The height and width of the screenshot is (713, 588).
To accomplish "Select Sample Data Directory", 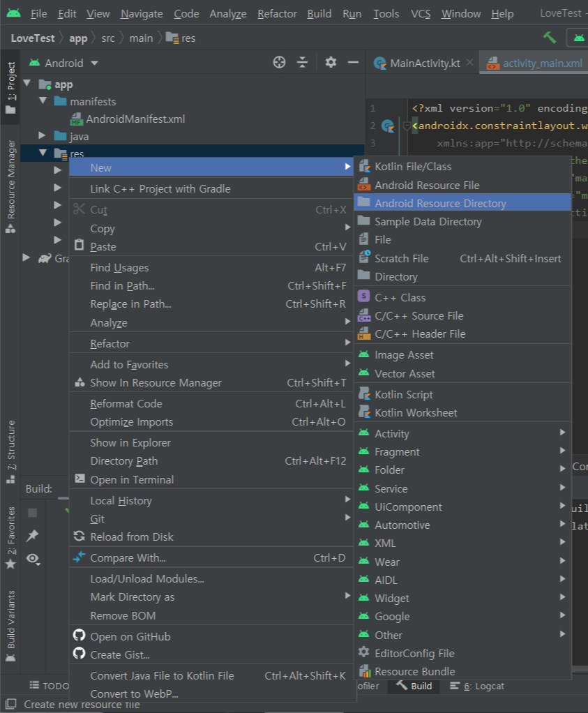I will [x=462, y=221].
